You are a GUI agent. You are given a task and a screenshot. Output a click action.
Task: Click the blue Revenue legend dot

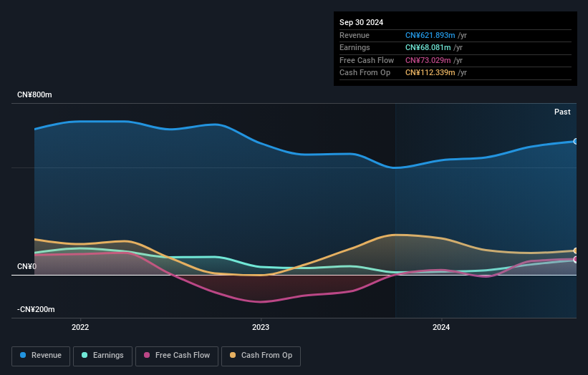pos(23,355)
